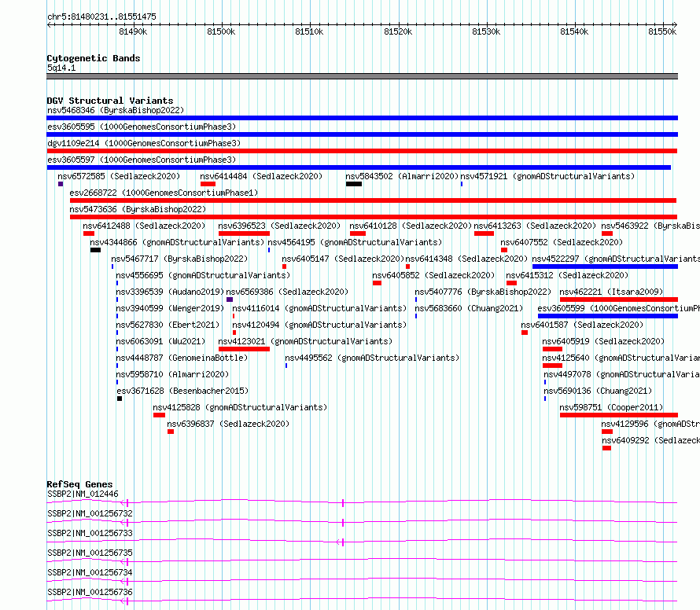Select the red nsv6405147 variant marker
The width and height of the screenshot is (700, 610).
285,266
